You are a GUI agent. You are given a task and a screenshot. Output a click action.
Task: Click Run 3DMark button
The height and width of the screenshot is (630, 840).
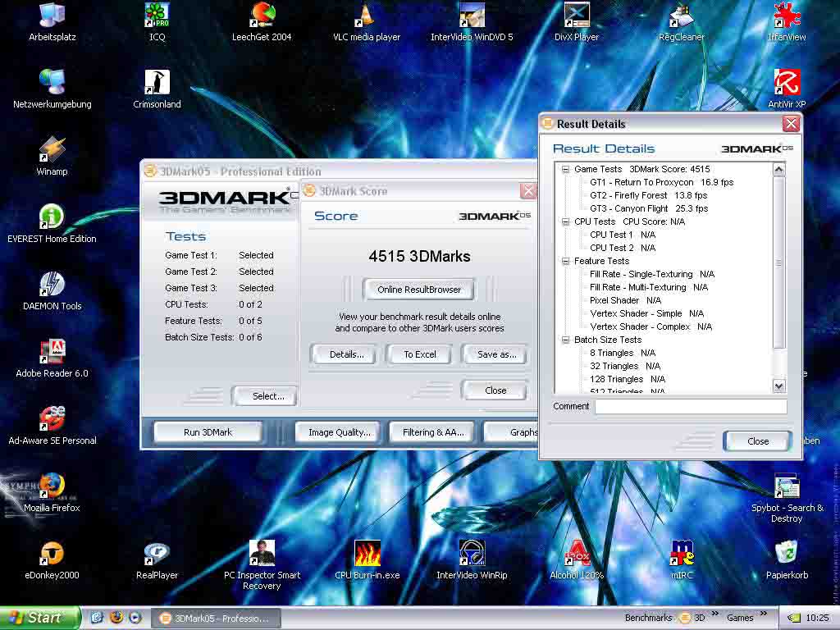point(208,432)
